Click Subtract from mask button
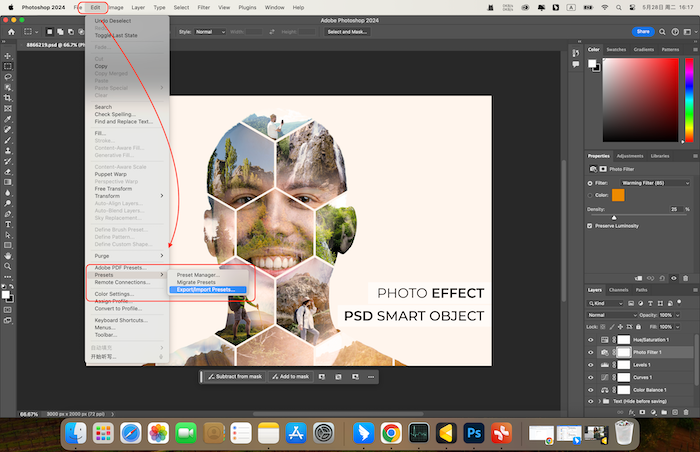The height and width of the screenshot is (452, 700). pyautogui.click(x=235, y=377)
